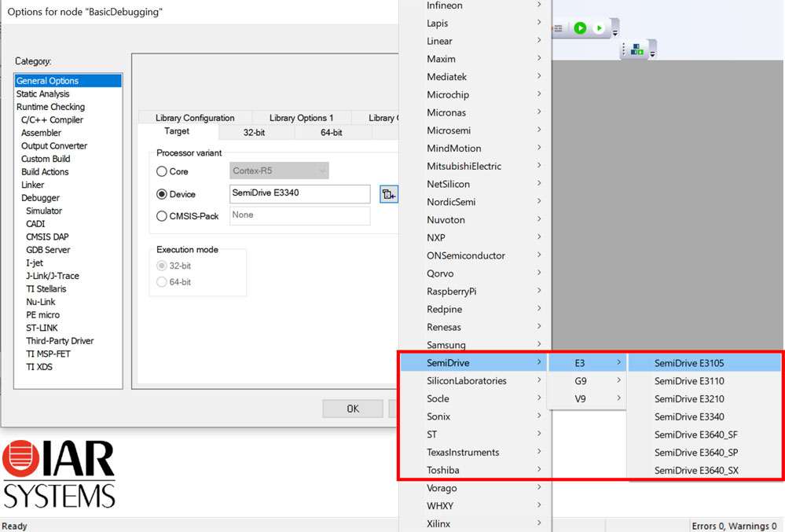Select the 32-bit execution mode option
The width and height of the screenshot is (785, 532).
(x=163, y=265)
